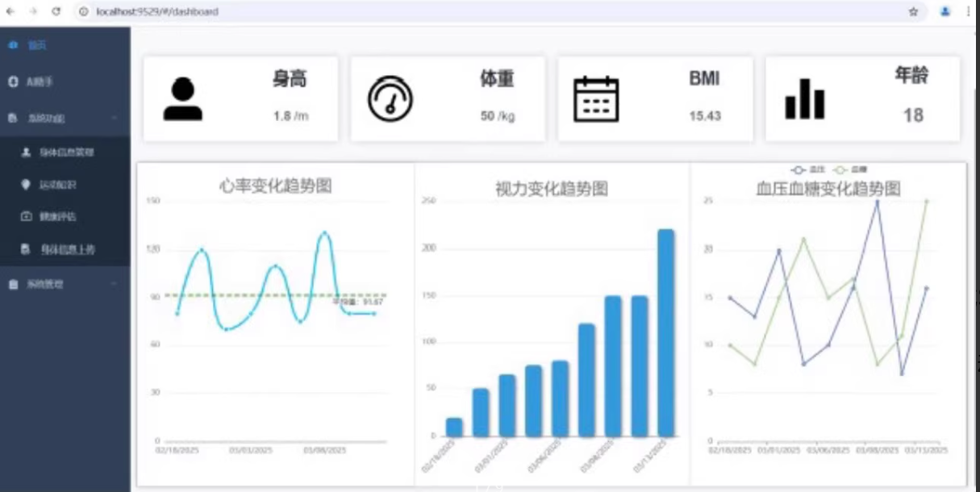Click the 视力变化趋势图 chart title
Screen dimensions: 980x492
[x=552, y=189]
